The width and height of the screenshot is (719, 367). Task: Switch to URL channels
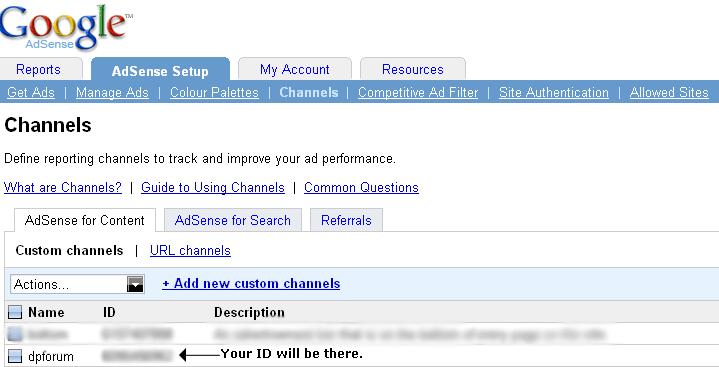point(190,250)
